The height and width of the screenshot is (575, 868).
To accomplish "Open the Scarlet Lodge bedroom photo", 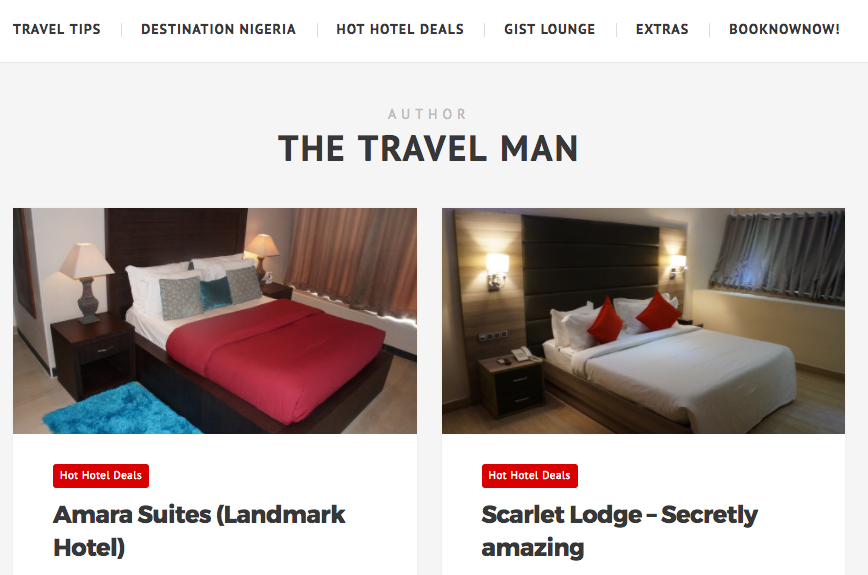I will tap(643, 320).
